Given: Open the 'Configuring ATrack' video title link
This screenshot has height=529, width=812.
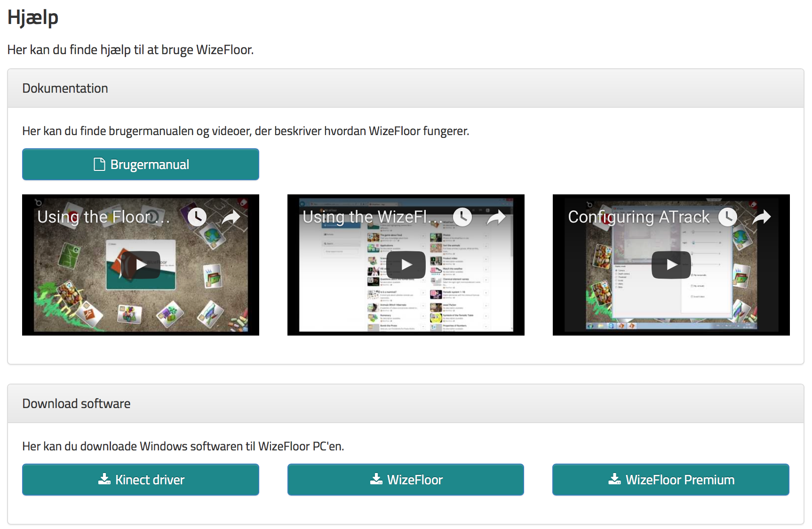Looking at the screenshot, I should 638,217.
